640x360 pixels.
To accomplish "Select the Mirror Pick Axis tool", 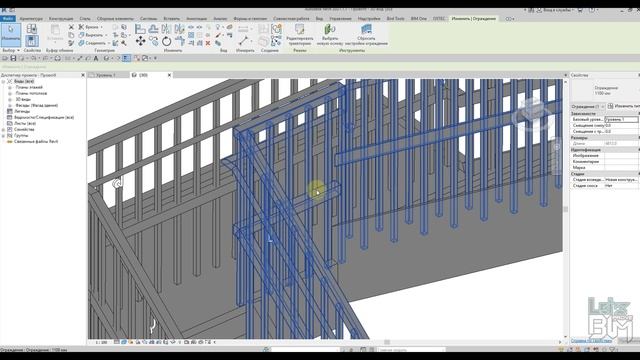I will [x=167, y=29].
